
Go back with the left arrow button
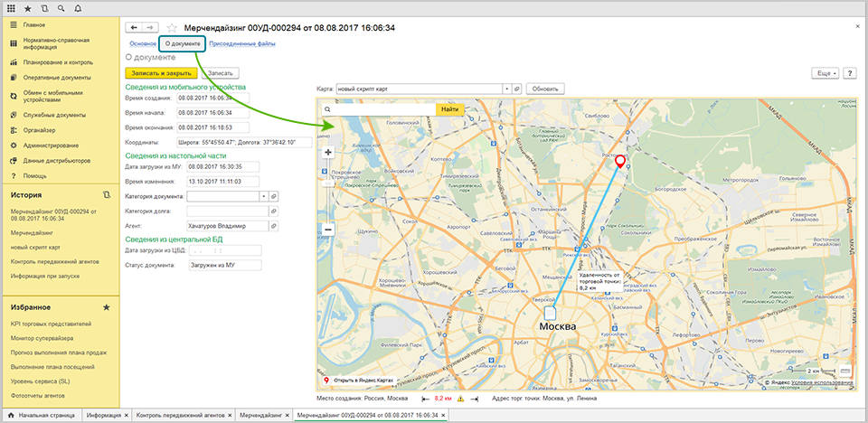point(134,28)
